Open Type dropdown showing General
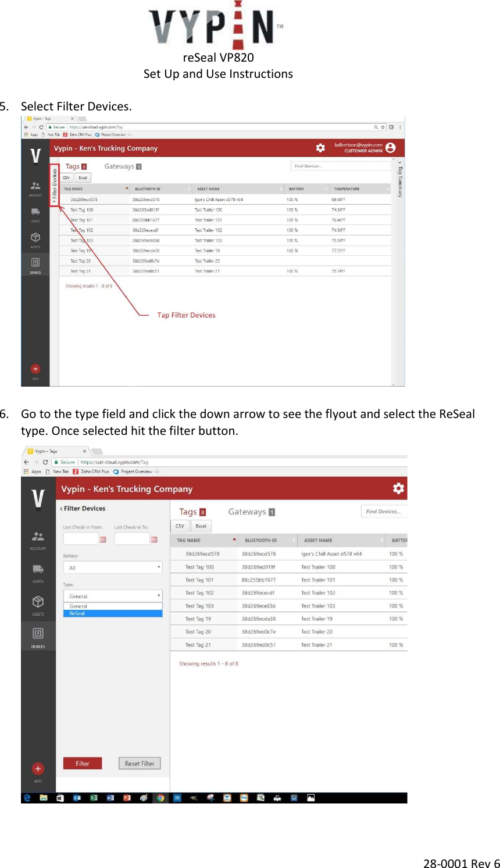The height and width of the screenshot is (868, 500). click(113, 596)
